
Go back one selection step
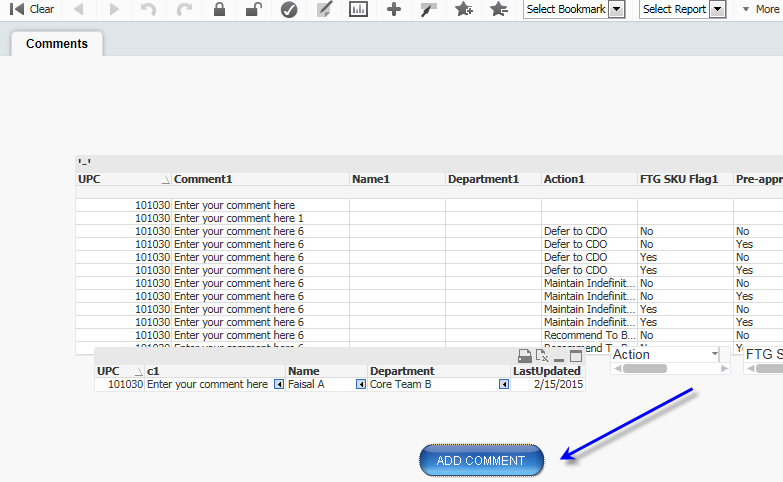(78, 9)
